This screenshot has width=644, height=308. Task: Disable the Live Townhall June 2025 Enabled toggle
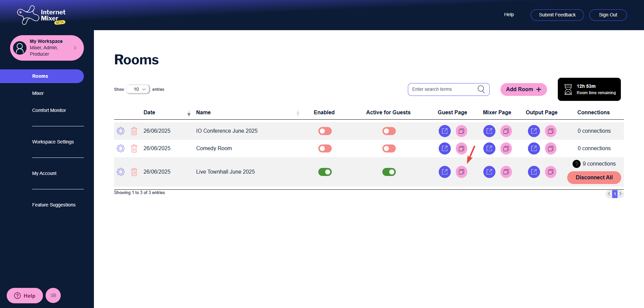[x=325, y=172]
